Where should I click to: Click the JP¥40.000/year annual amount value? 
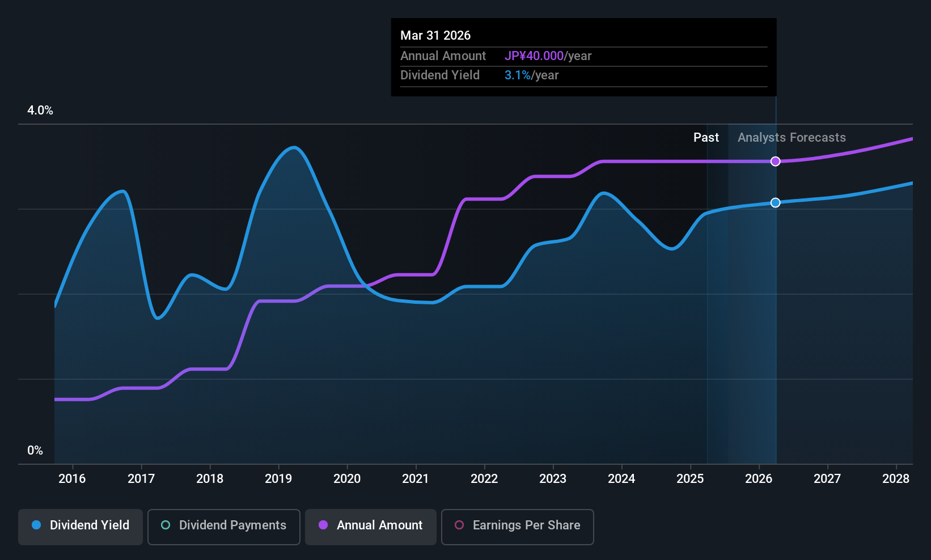click(x=548, y=56)
